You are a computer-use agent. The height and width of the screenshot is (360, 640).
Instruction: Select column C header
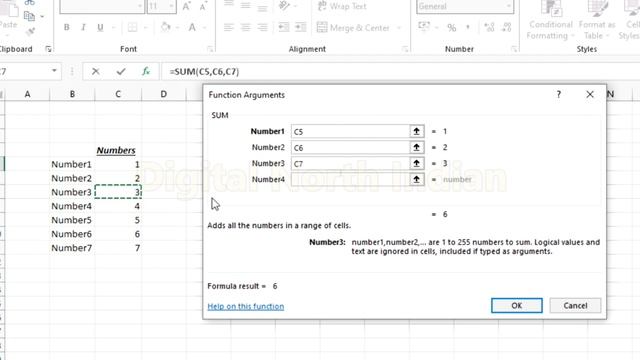(118, 94)
